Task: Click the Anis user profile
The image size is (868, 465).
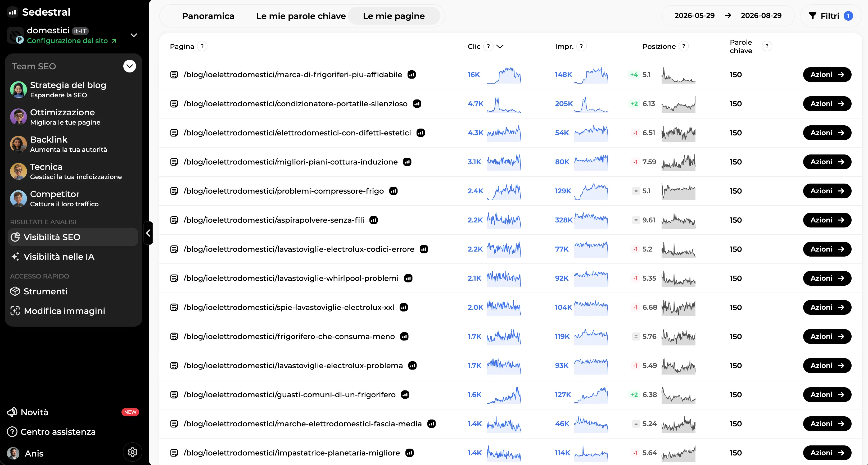Action: [25, 453]
